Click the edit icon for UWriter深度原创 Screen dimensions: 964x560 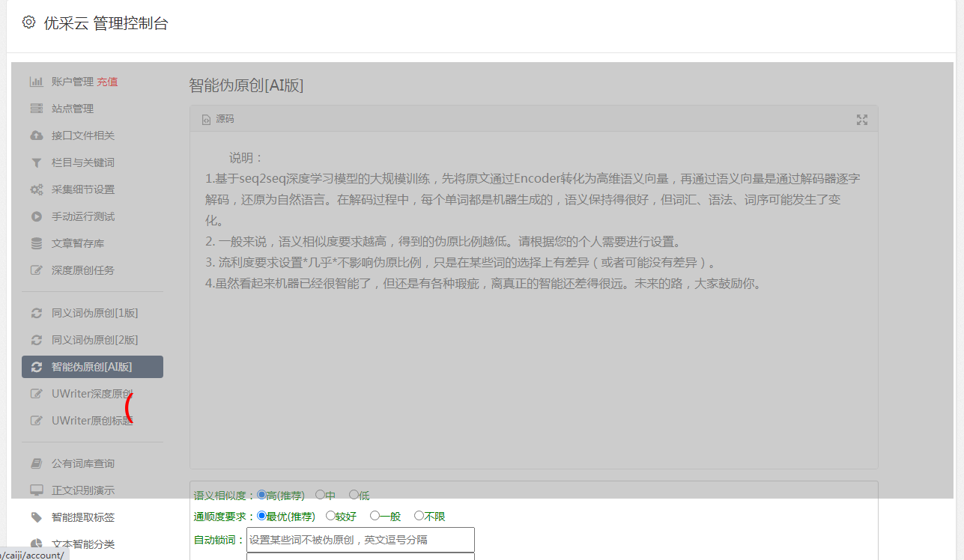[36, 394]
